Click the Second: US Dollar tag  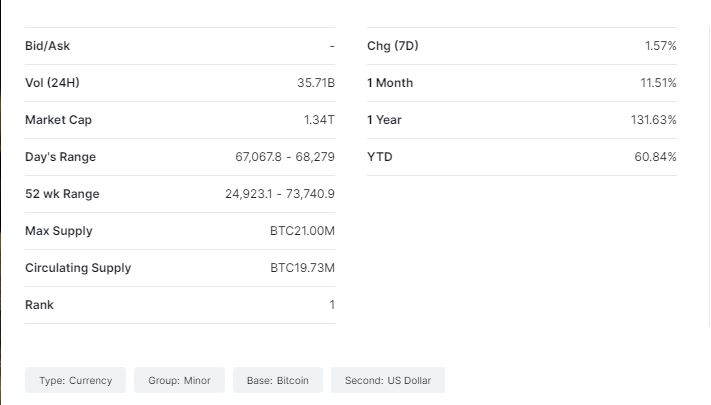click(388, 381)
